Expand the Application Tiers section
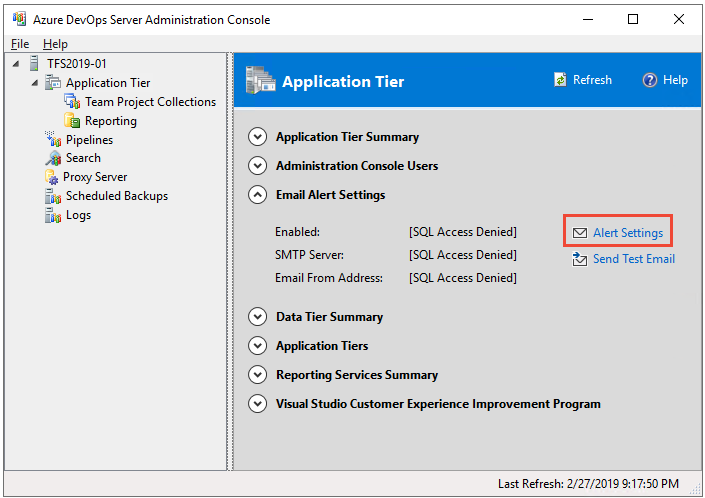The image size is (705, 498). [258, 346]
